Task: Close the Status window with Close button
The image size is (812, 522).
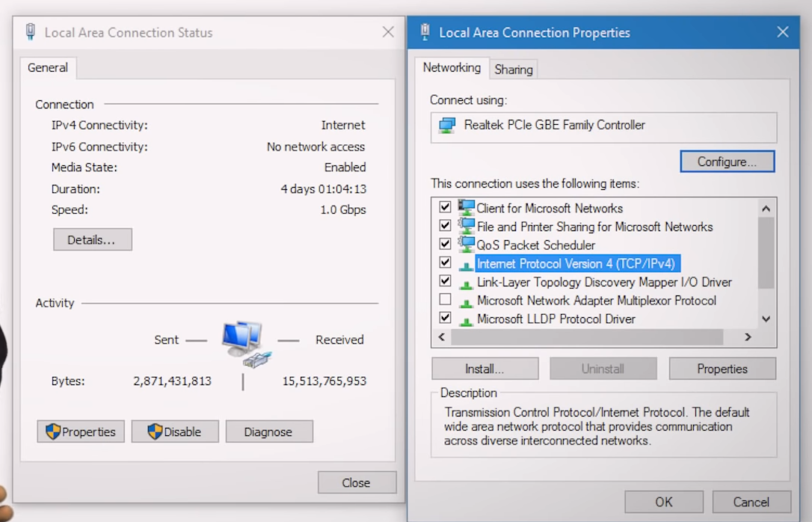Action: coord(357,482)
